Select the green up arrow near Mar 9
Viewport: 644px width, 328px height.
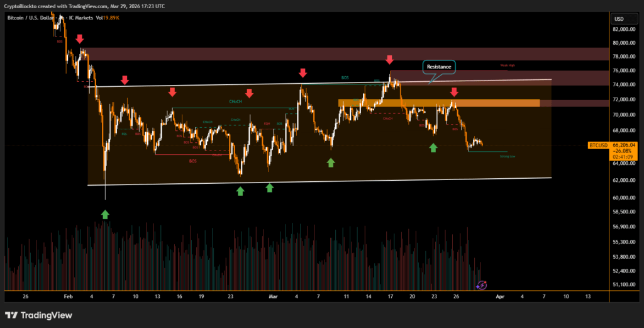[331, 162]
